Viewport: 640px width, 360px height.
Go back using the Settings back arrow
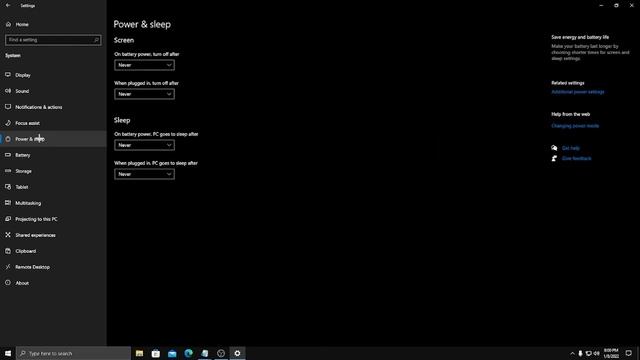[x=8, y=5]
